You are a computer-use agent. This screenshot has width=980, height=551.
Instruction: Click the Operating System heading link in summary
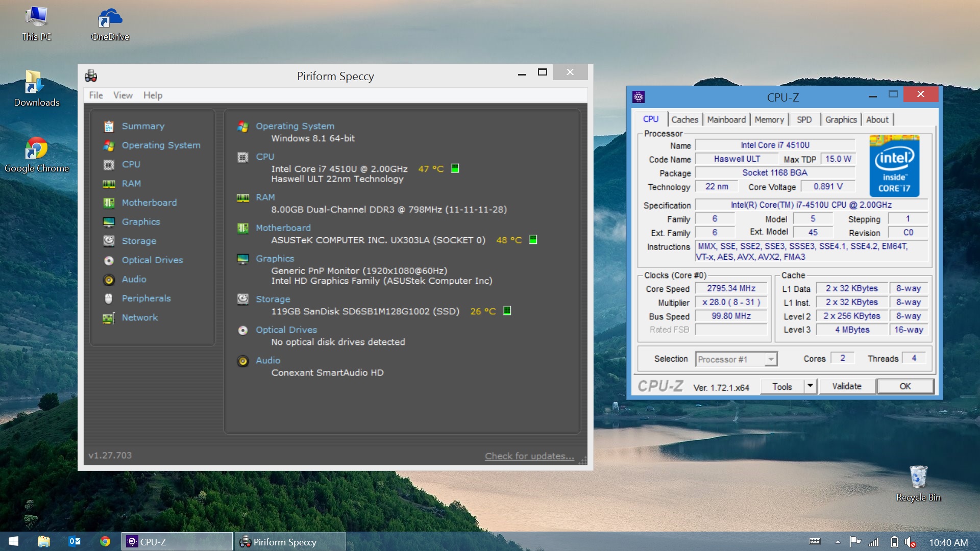click(x=295, y=126)
